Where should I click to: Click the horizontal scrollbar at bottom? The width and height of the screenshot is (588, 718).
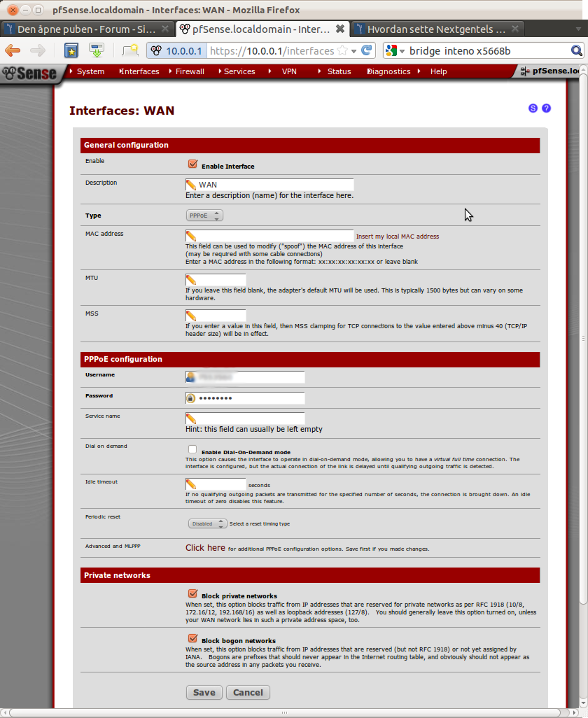click(x=284, y=712)
